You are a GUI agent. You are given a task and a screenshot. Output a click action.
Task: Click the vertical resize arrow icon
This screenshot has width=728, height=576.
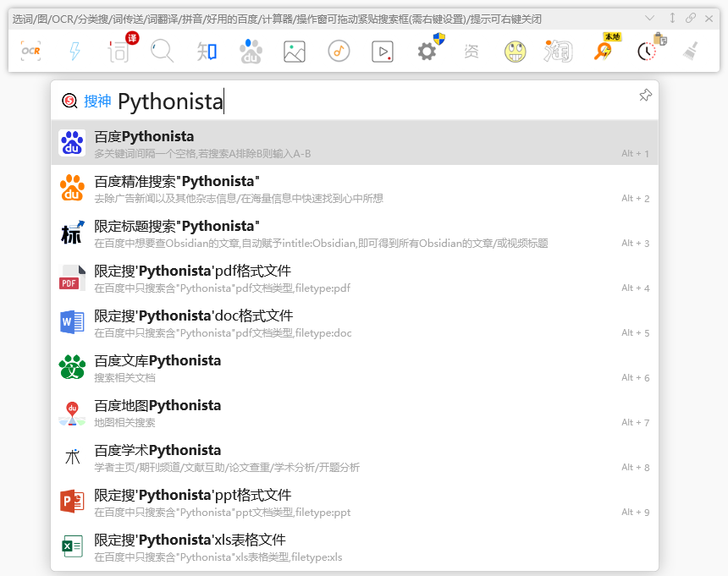point(672,18)
